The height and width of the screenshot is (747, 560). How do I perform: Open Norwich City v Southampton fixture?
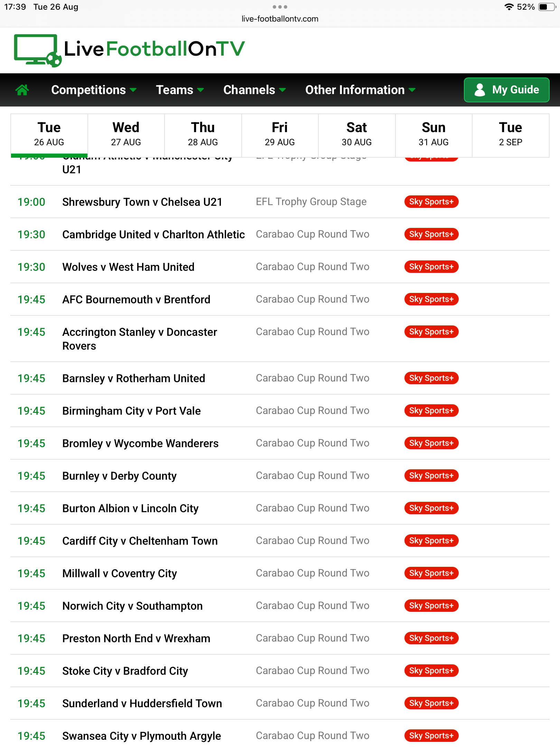pos(132,606)
